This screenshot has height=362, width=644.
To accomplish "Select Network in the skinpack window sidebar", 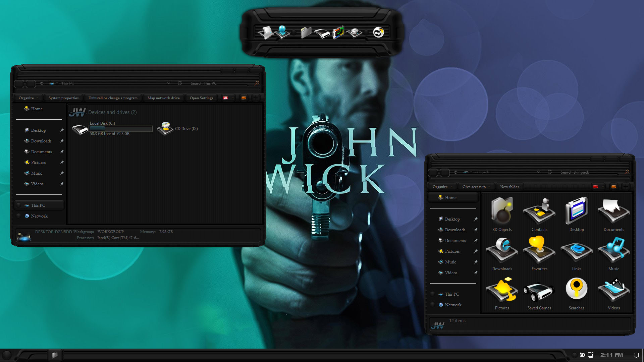I will (453, 305).
